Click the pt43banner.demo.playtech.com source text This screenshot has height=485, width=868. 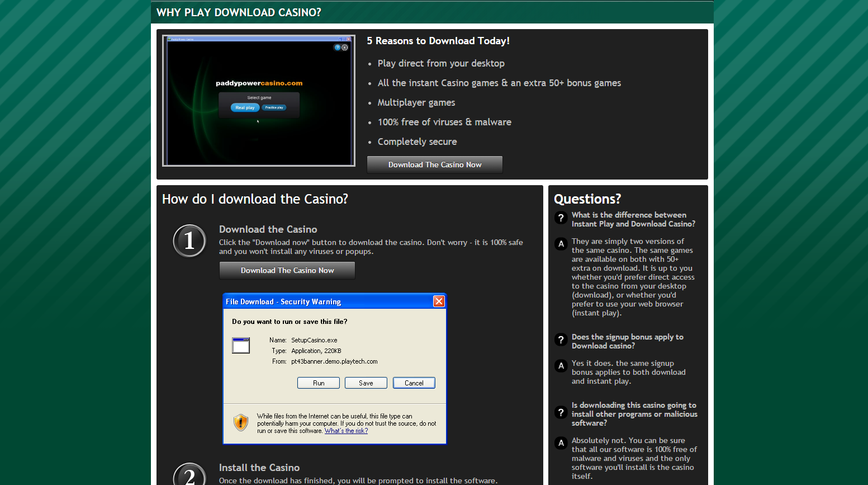pos(334,361)
